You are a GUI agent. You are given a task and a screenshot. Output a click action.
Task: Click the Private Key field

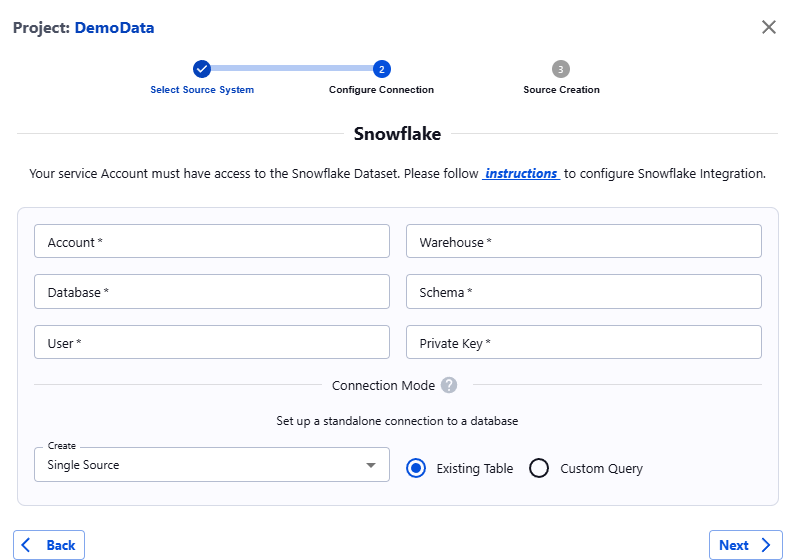(583, 343)
